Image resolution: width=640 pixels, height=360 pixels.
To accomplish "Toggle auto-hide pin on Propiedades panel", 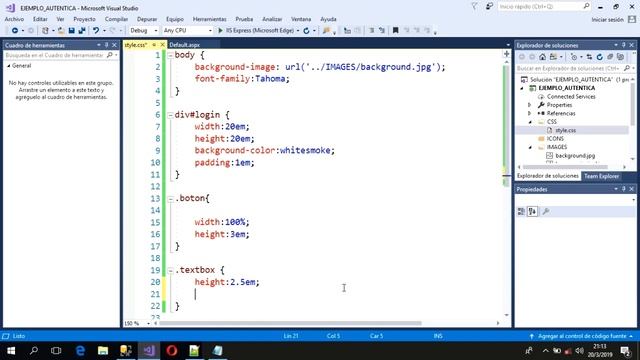I will pyautogui.click(x=624, y=189).
